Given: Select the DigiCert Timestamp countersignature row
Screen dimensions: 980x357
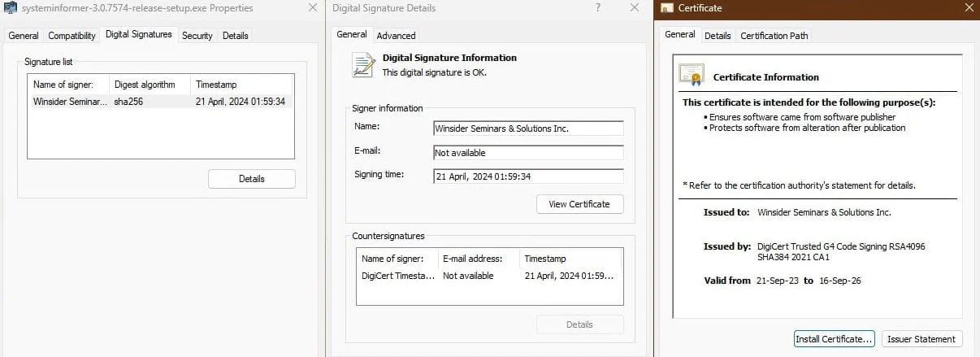Looking at the screenshot, I should click(488, 276).
